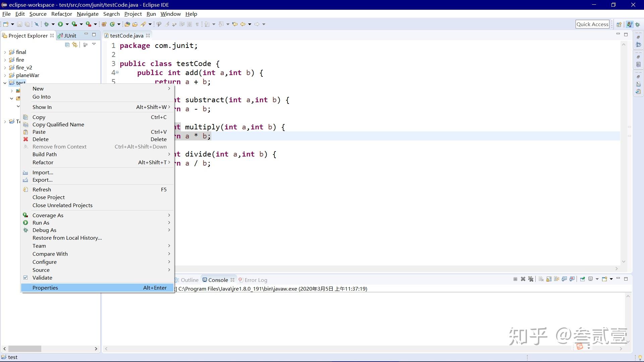Screen dimensions: 644x362
Task: Click the Open Type toolbar icon
Action: (x=127, y=24)
